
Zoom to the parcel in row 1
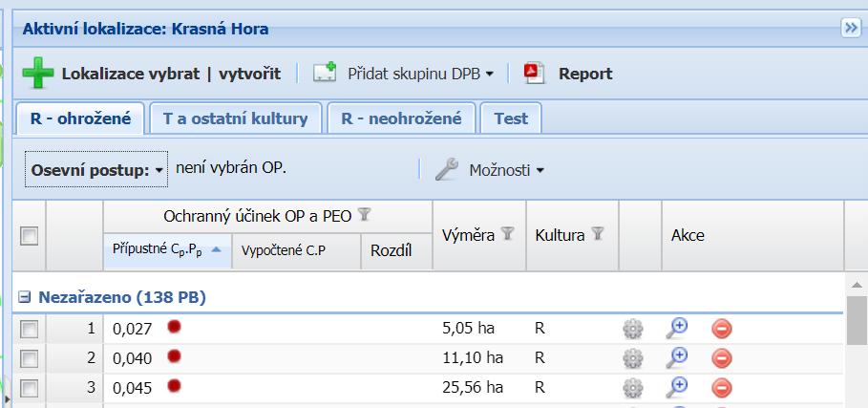point(676,329)
